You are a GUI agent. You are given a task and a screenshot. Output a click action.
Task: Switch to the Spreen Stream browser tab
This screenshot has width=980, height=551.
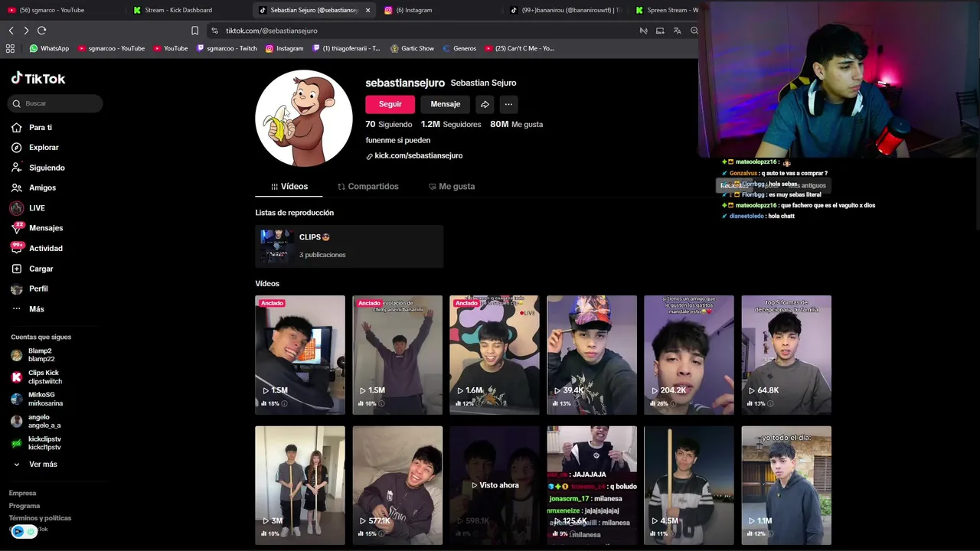point(666,10)
